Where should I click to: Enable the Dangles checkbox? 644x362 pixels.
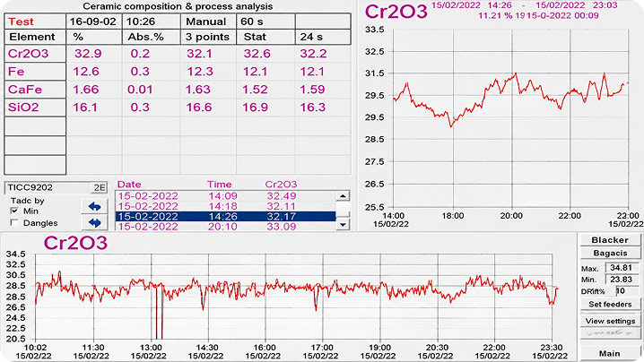pos(14,223)
